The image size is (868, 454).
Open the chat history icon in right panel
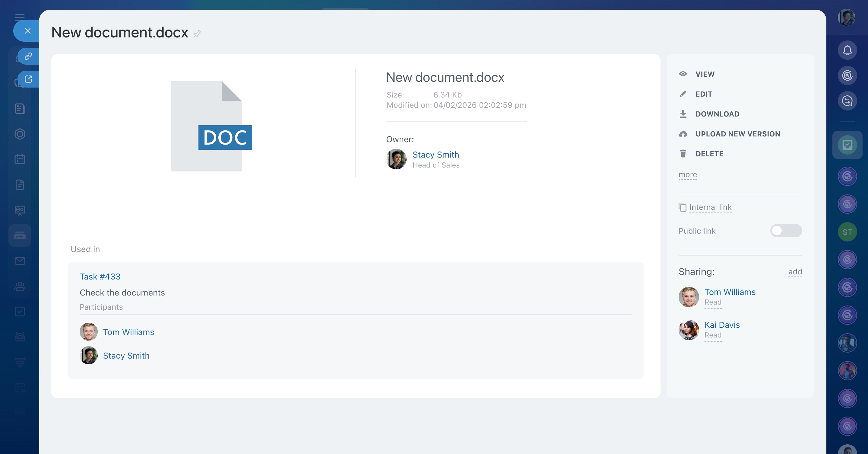point(847,101)
